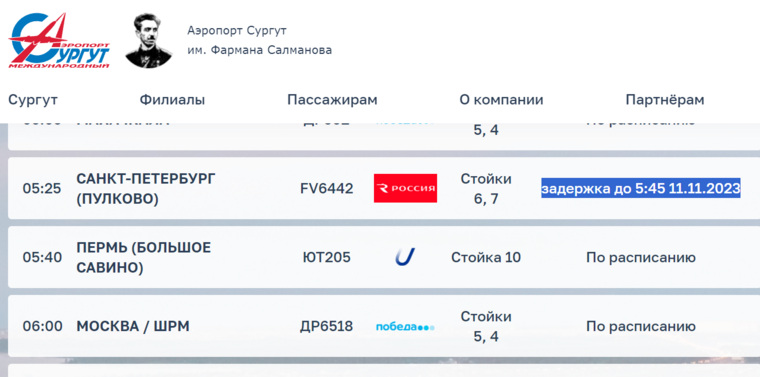
Task: Open the Филиалы menu
Action: (x=172, y=100)
